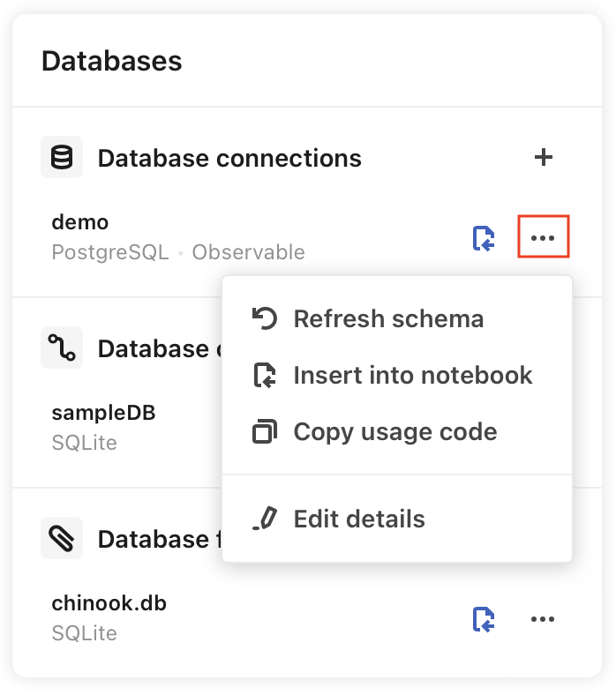Click the overlapping squares icon beside Copy usage code
Viewport: 616px width, 695px height.
coord(265,431)
